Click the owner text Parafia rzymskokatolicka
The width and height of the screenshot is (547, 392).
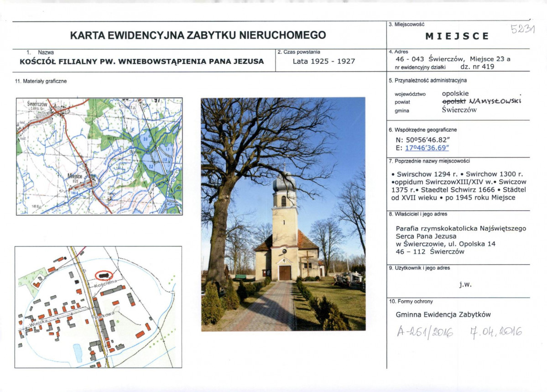click(437, 229)
